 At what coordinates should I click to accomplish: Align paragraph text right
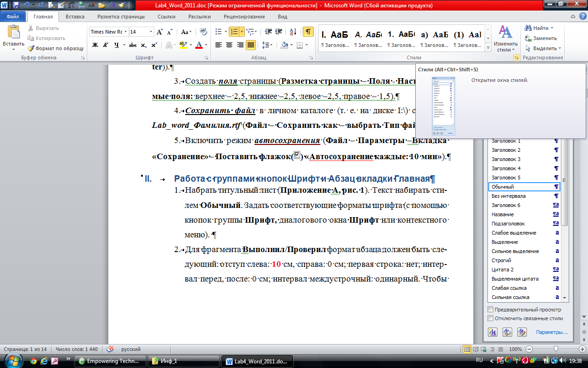click(240, 45)
